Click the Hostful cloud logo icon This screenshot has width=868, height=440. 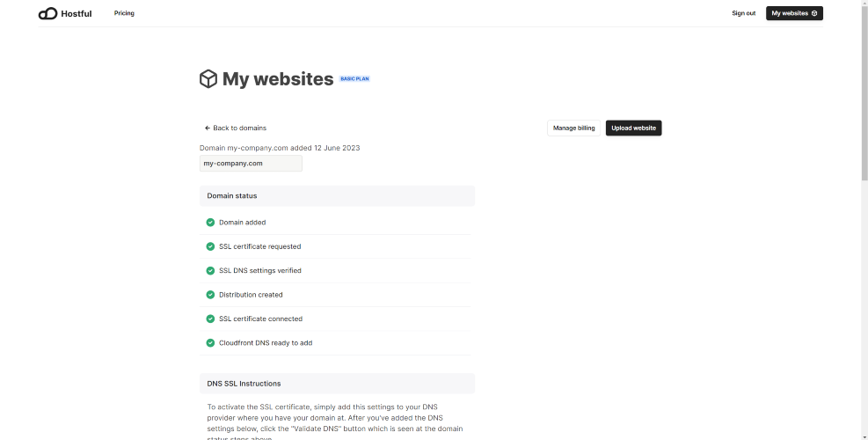point(47,13)
